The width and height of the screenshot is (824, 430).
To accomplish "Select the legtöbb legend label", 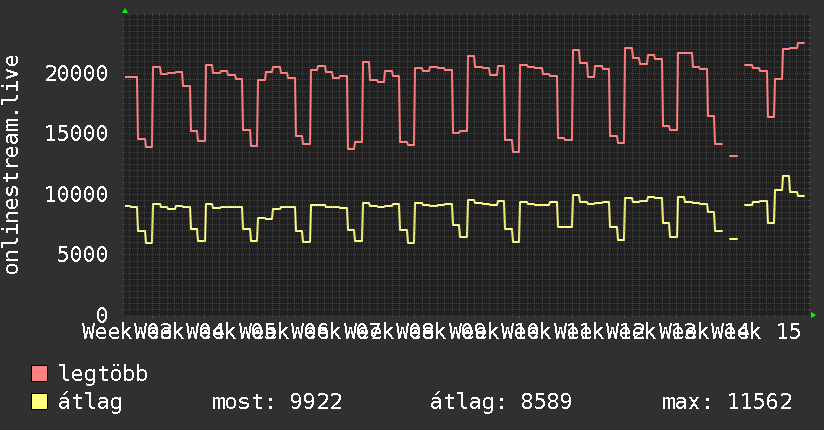I will click(x=103, y=373).
